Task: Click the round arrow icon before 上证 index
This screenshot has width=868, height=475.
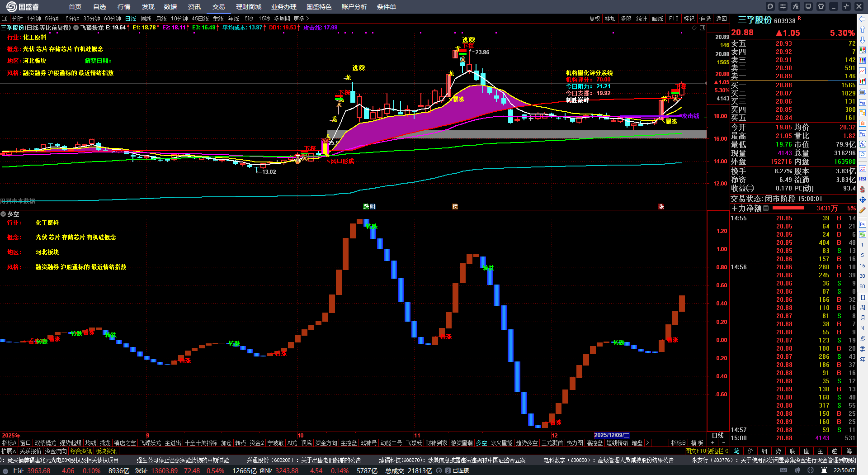Action: 5,470
